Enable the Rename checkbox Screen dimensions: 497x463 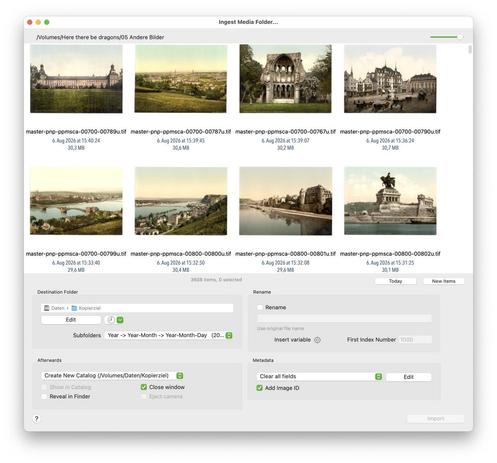(x=260, y=307)
